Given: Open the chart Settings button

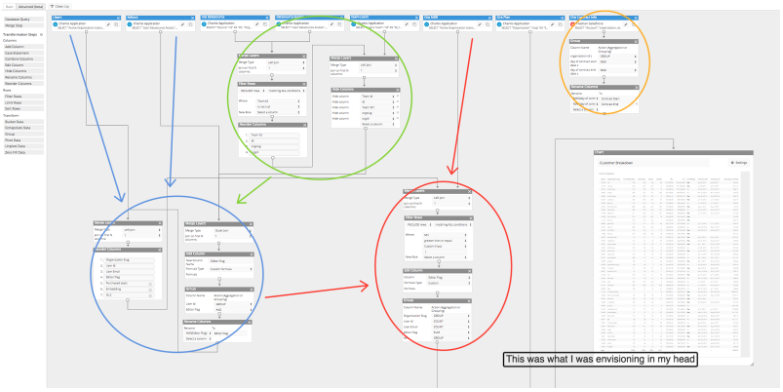Looking at the screenshot, I should [739, 163].
